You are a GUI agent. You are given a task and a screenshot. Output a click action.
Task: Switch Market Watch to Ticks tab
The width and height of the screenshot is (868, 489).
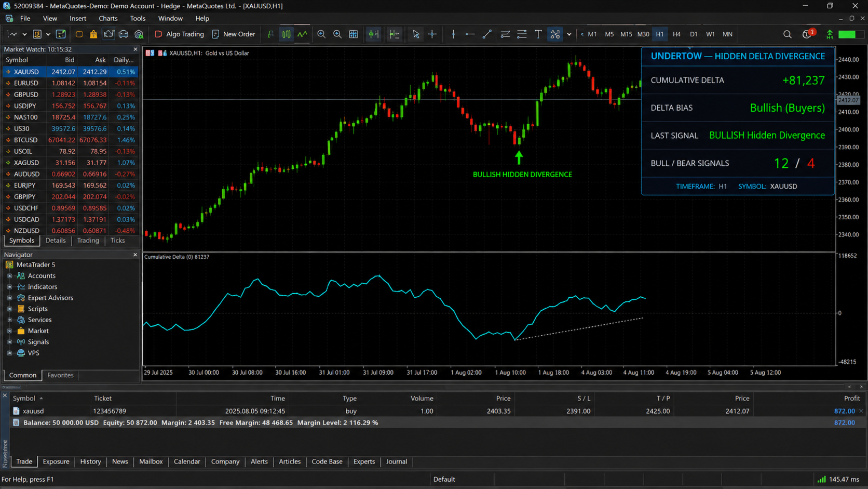[117, 241]
